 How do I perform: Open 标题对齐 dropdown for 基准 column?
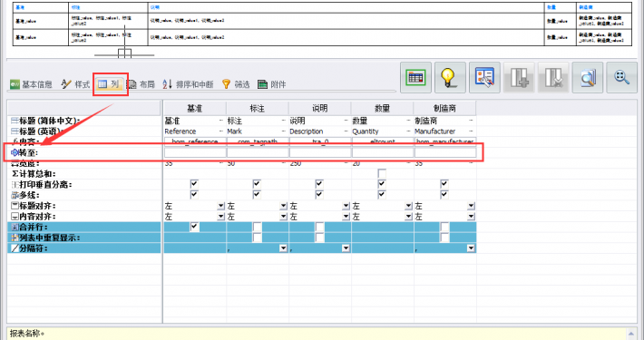[x=221, y=206]
